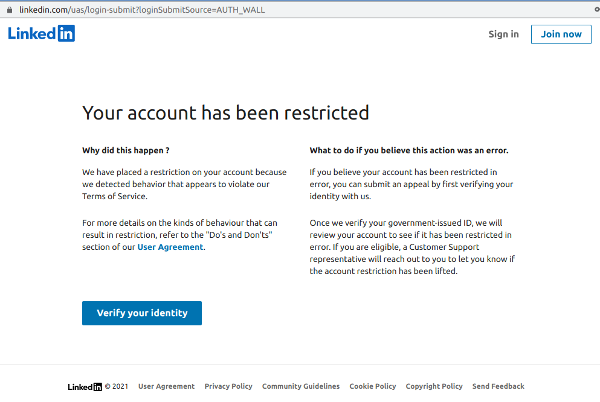Screen dimensions: 600x402
Task: Click Send Feedback in the footer
Action: [x=498, y=386]
